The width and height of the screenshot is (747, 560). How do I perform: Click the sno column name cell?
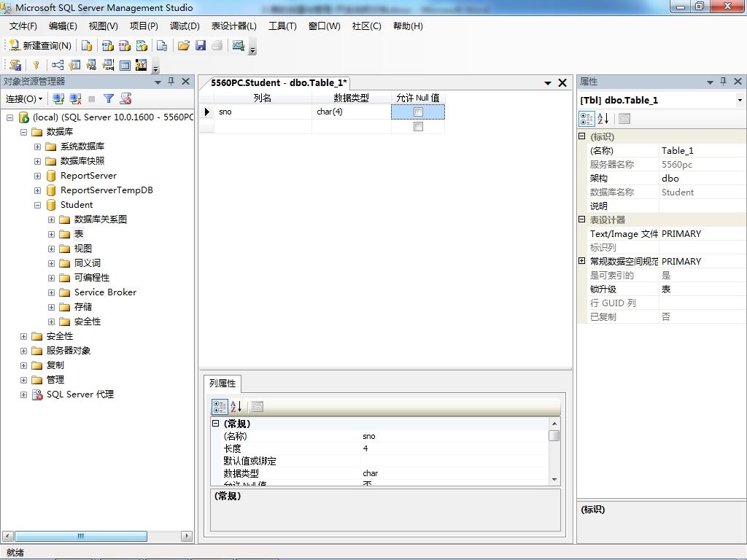(263, 112)
